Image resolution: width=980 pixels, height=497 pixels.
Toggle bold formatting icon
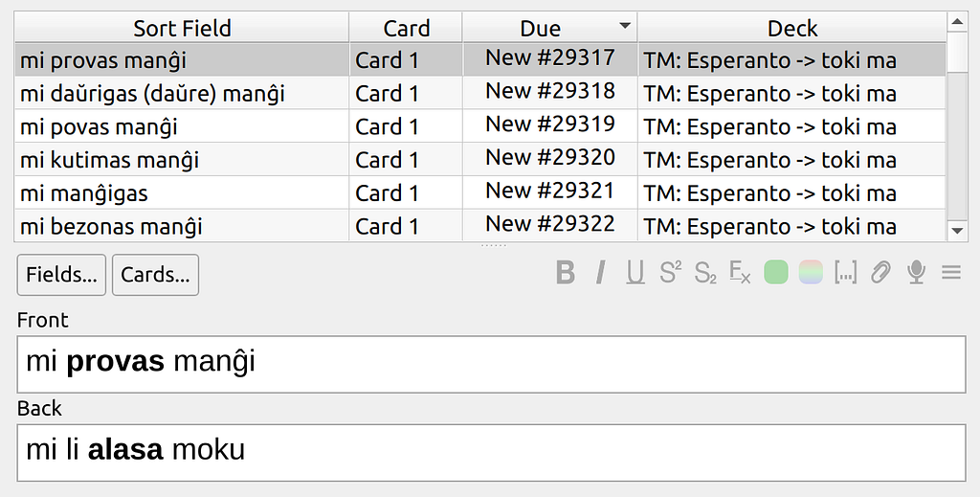pyautogui.click(x=565, y=273)
